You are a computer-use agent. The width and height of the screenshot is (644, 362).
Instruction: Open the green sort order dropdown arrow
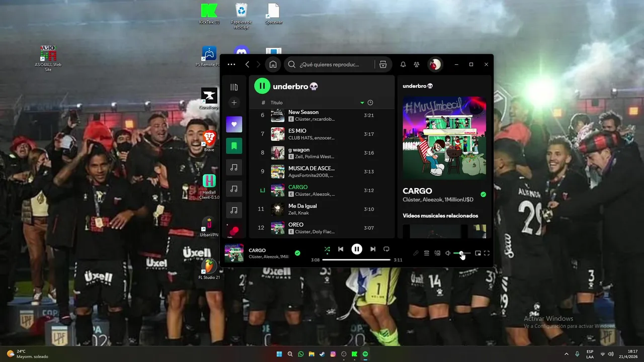click(362, 103)
